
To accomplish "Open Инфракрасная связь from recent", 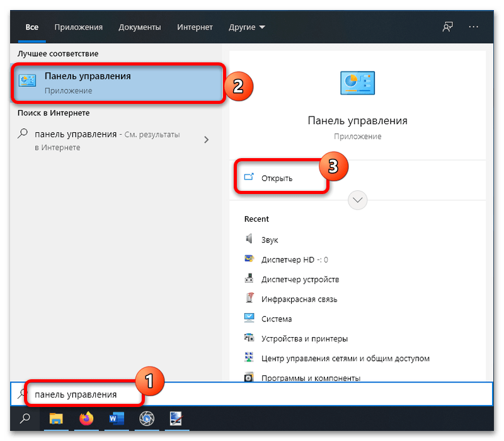I will pos(299,299).
